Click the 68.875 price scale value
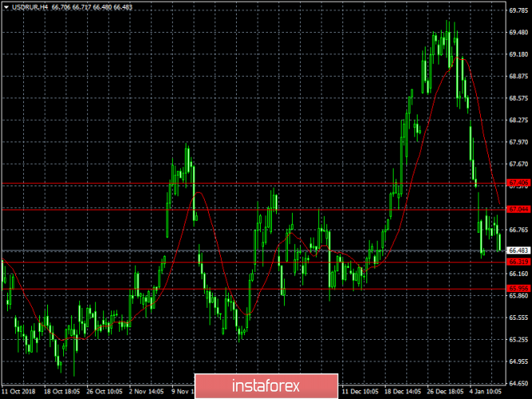 (x=518, y=76)
